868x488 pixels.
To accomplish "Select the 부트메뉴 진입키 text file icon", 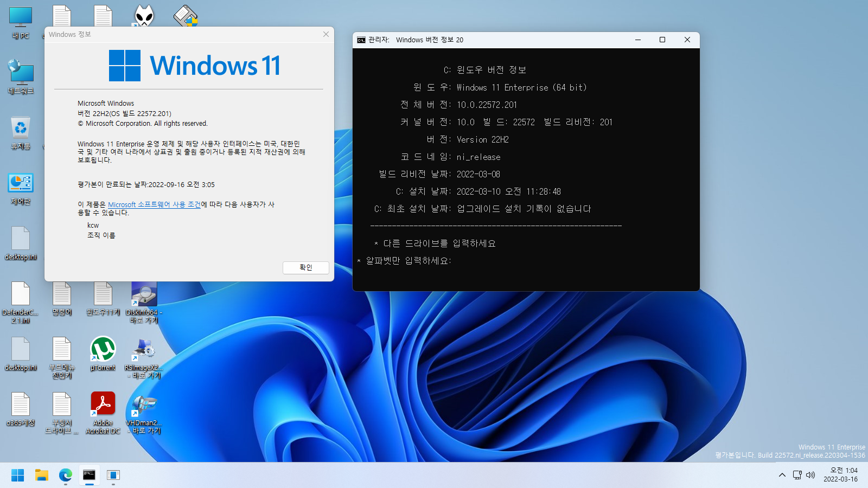I will click(x=62, y=358).
